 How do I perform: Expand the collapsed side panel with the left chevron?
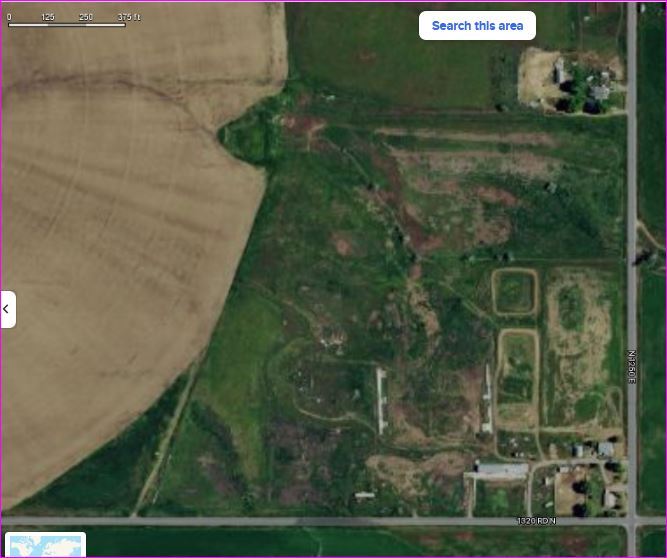pos(7,309)
